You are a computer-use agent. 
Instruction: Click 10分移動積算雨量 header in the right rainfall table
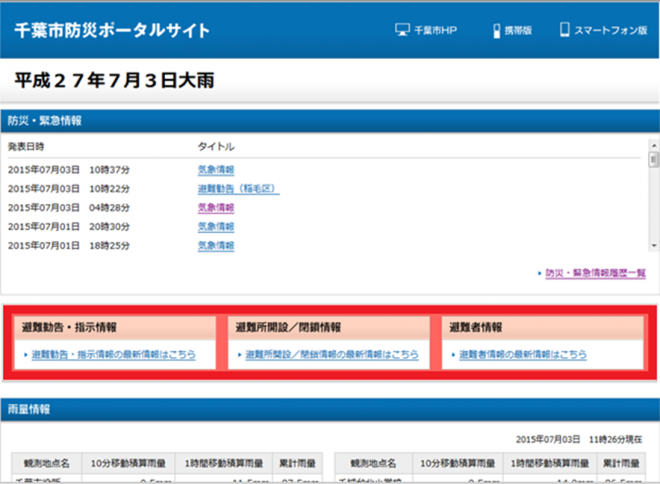tap(458, 463)
